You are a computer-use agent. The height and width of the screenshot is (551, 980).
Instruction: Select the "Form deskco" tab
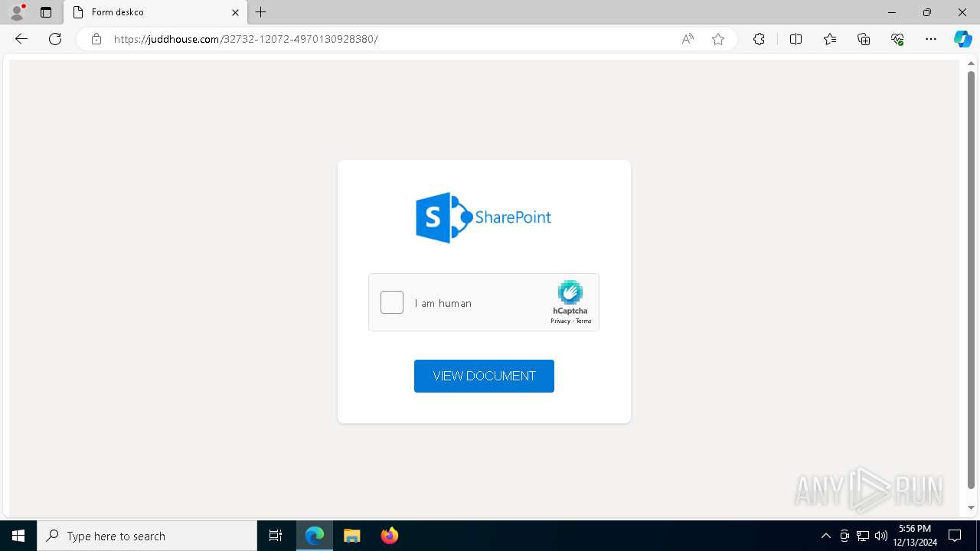155,12
